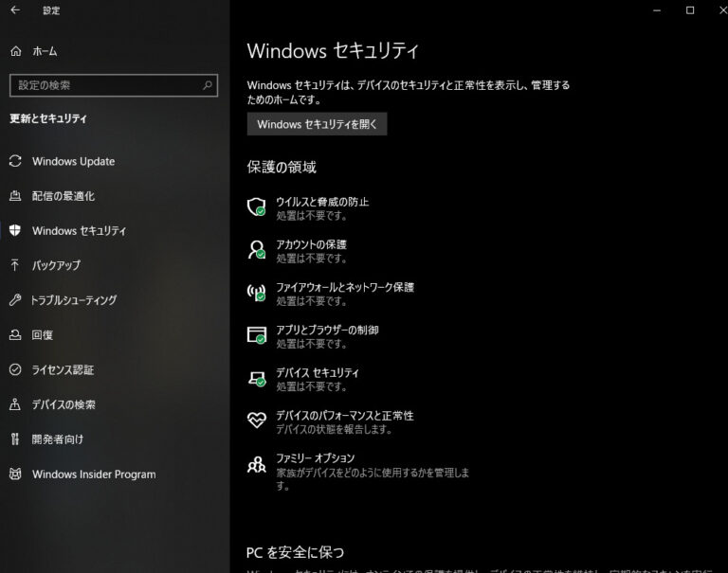Click the 更新とセキュリティ section title
728x573 pixels.
pos(48,118)
